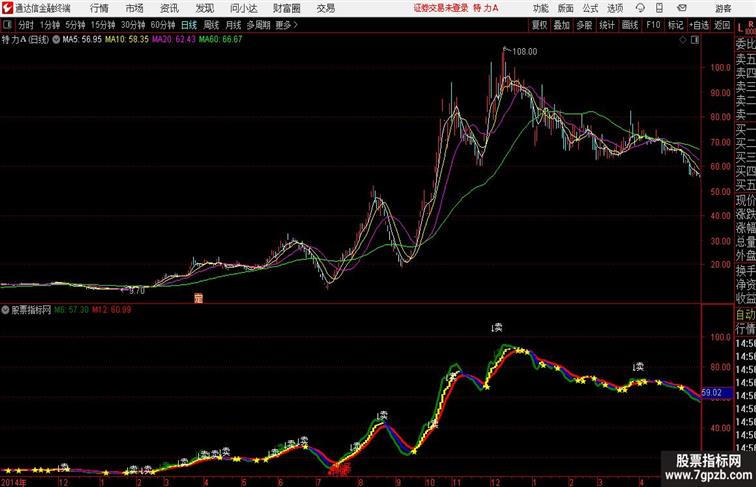Click the 统计 toolbar button
The height and width of the screenshot is (487, 756).
coord(607,25)
